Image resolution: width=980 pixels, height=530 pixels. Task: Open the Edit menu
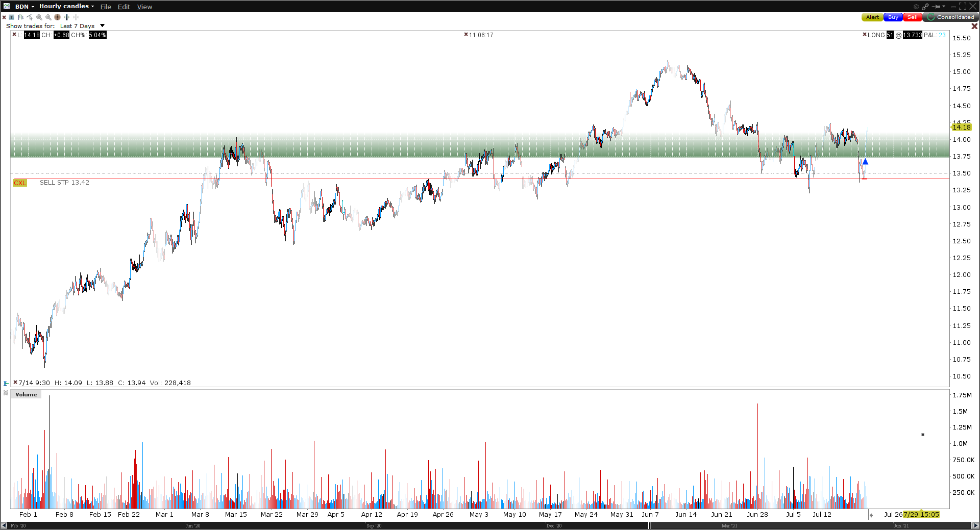tap(124, 7)
